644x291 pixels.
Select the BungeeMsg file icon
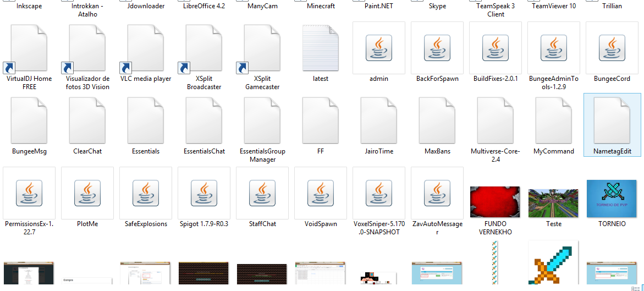(29, 120)
